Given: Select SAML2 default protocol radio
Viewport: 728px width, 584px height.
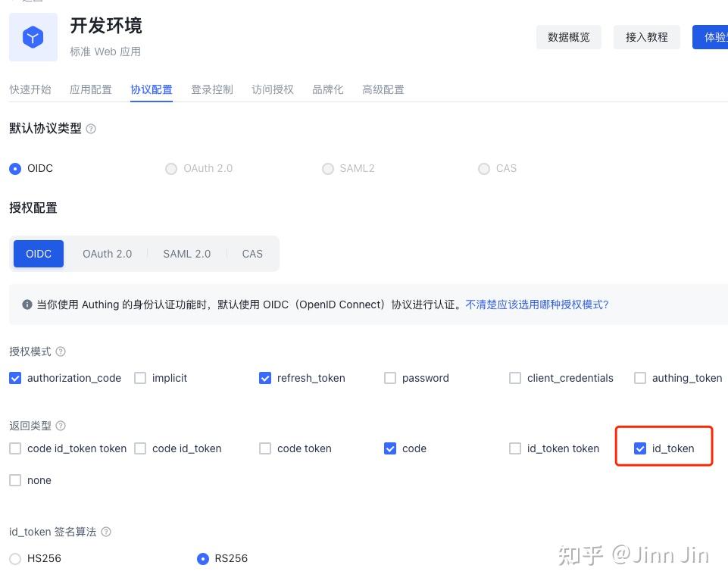Looking at the screenshot, I should pos(328,168).
